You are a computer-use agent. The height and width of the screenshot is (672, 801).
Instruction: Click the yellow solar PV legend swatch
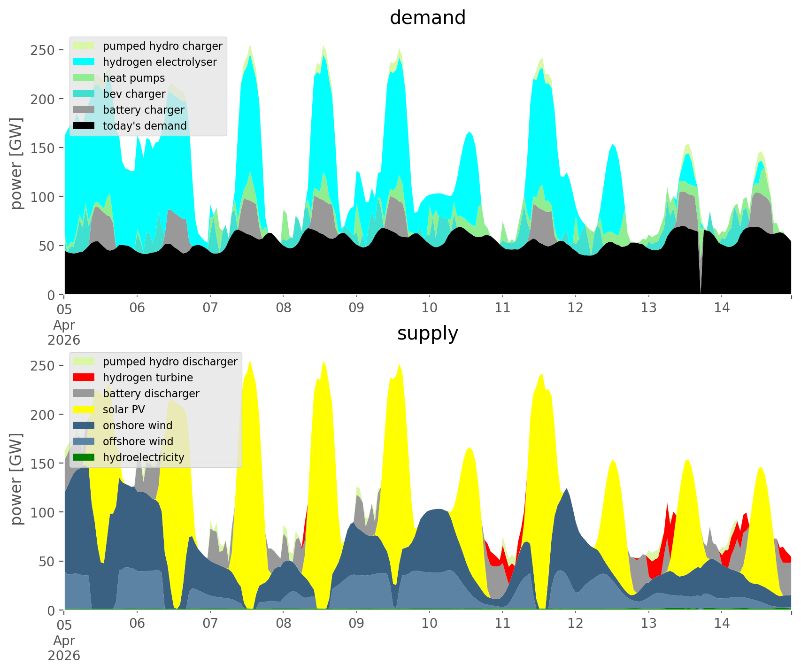[x=84, y=409]
